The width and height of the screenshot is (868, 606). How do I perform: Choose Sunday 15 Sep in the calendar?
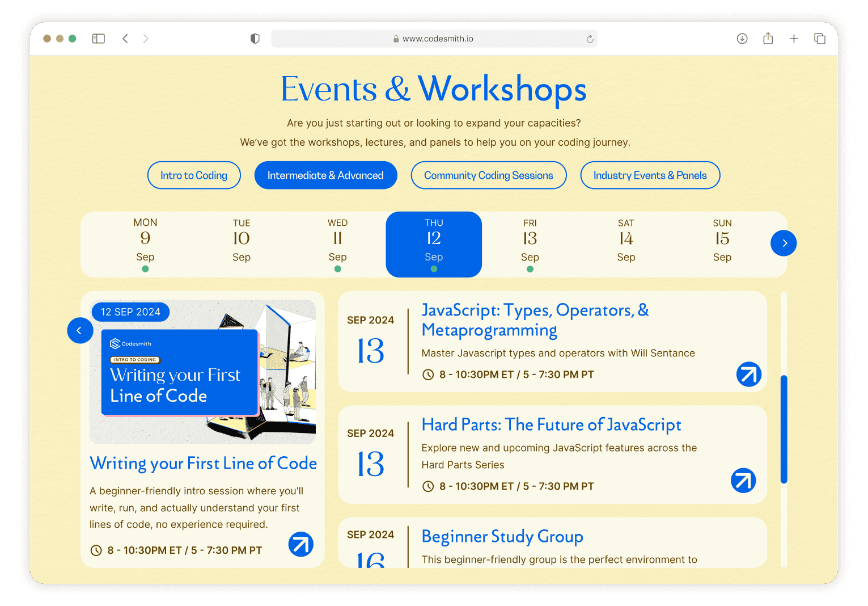click(722, 244)
